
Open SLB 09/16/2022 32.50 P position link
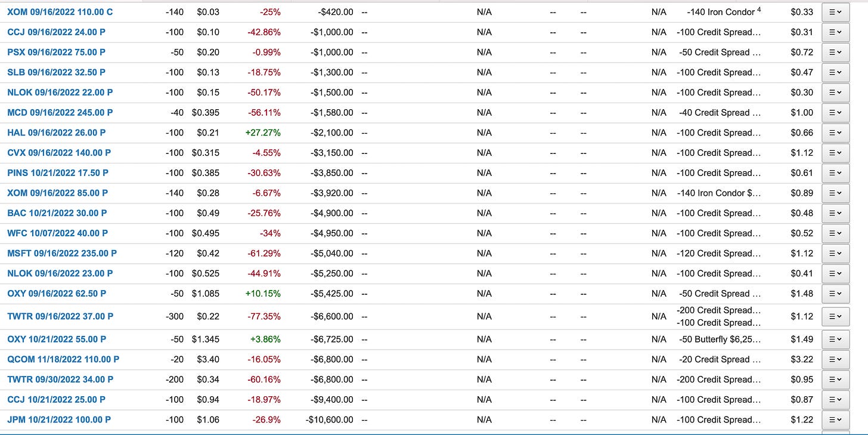(x=56, y=72)
